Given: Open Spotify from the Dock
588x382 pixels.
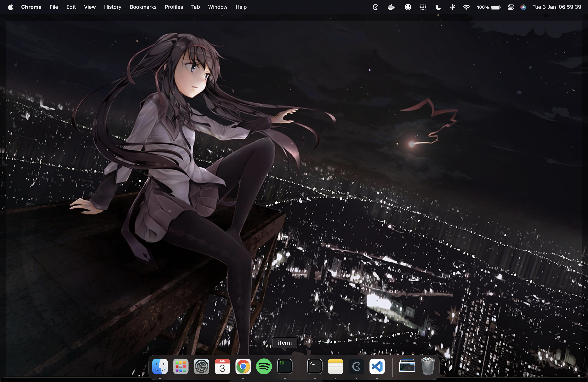Looking at the screenshot, I should (x=264, y=366).
